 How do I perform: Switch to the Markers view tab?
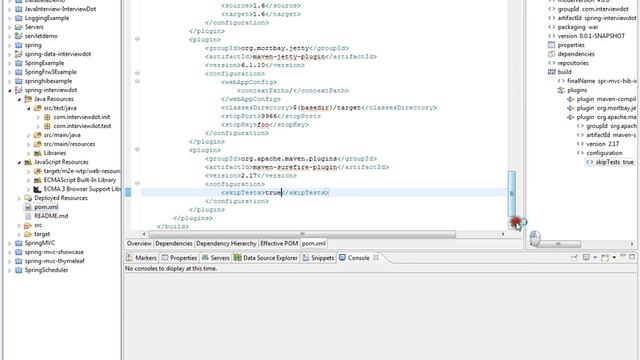point(141,258)
